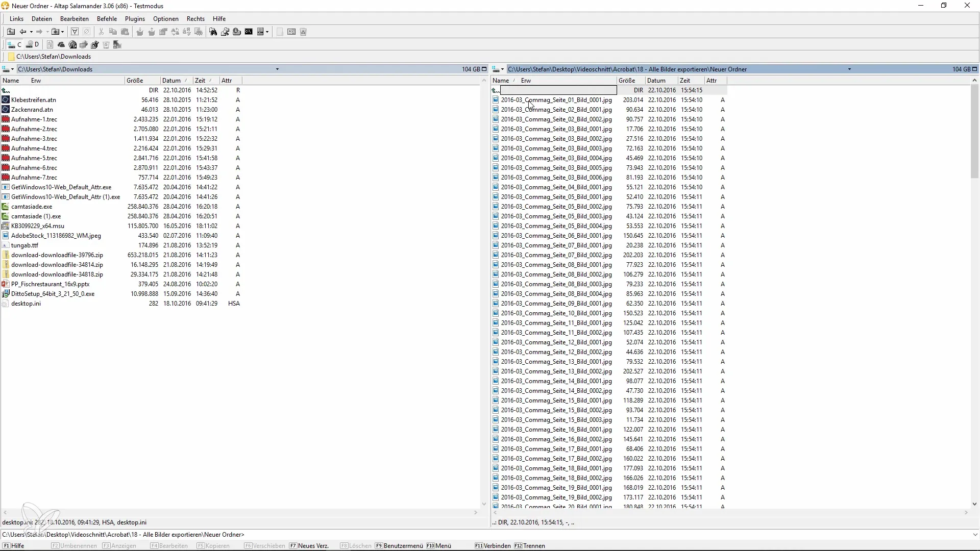The width and height of the screenshot is (980, 551).
Task: Sort right panel by Datum column
Action: (661, 81)
